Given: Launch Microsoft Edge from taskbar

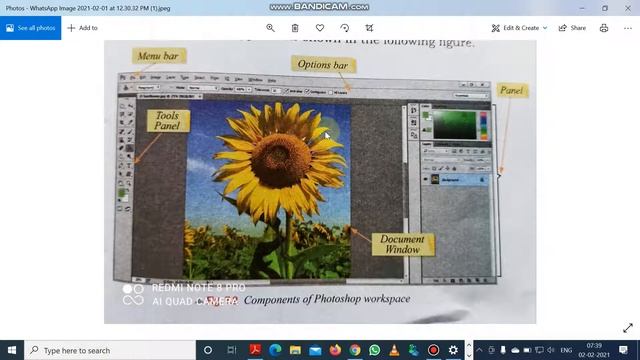Looking at the screenshot, I should pyautogui.click(x=276, y=350).
